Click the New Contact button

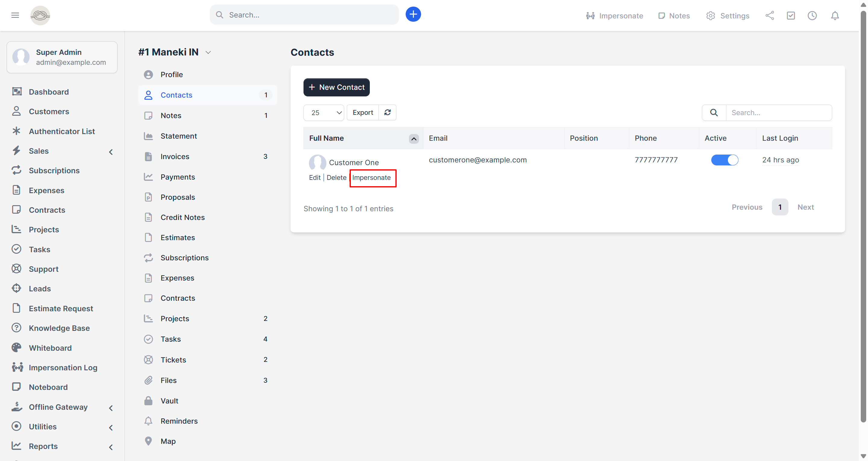[x=336, y=87]
